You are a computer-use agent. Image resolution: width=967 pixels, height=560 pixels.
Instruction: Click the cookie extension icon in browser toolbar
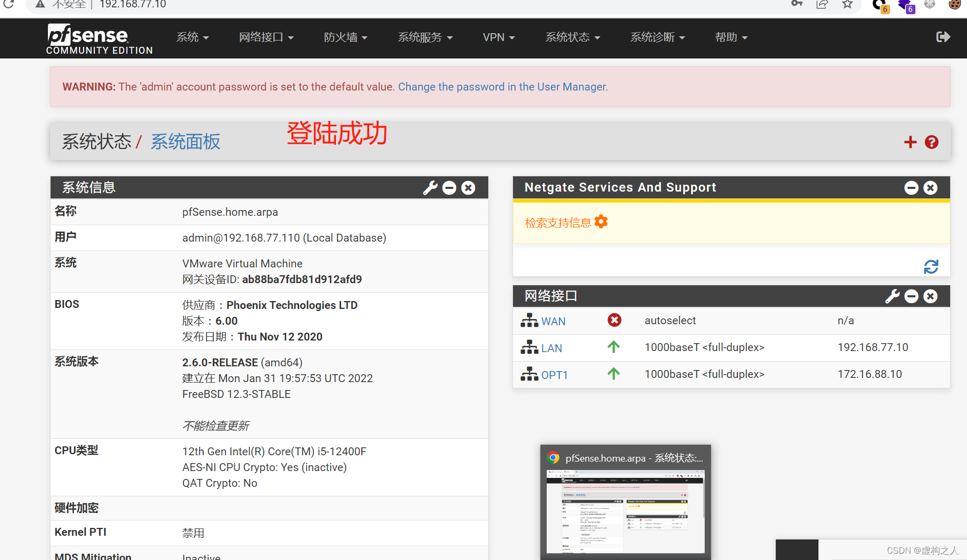pos(955,5)
